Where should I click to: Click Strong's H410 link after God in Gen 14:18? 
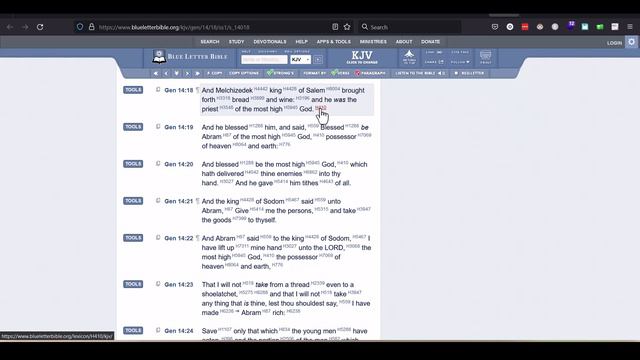click(x=321, y=107)
